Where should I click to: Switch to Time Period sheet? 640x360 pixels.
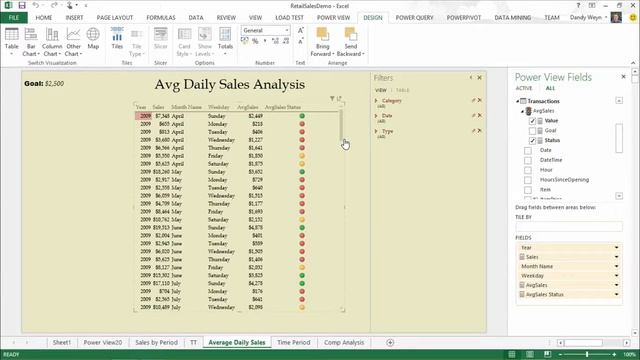point(293,342)
